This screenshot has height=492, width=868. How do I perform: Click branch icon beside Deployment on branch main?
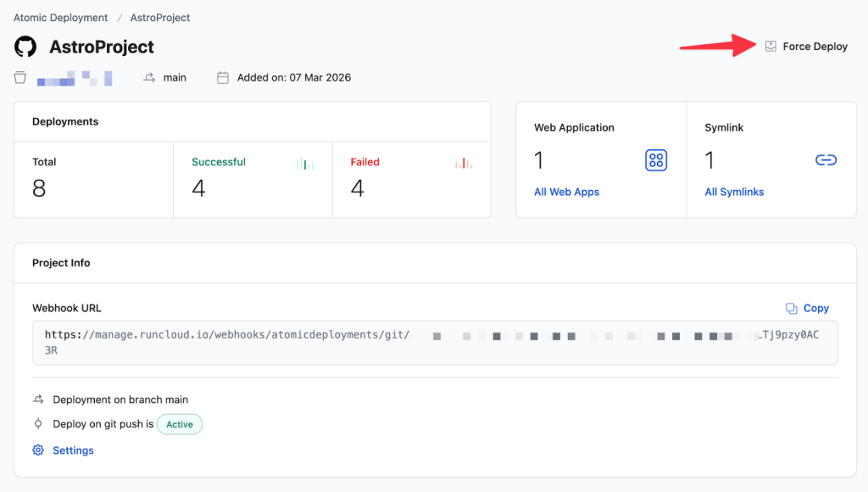(x=38, y=399)
